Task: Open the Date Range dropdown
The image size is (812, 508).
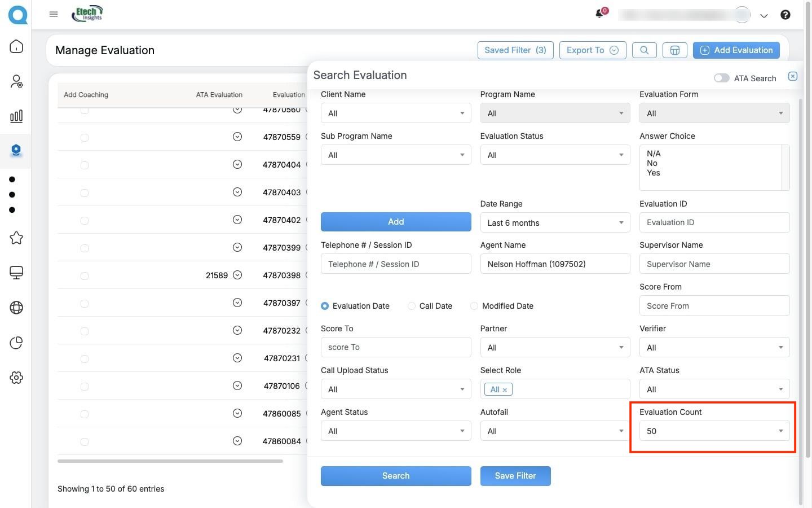Action: (x=555, y=223)
